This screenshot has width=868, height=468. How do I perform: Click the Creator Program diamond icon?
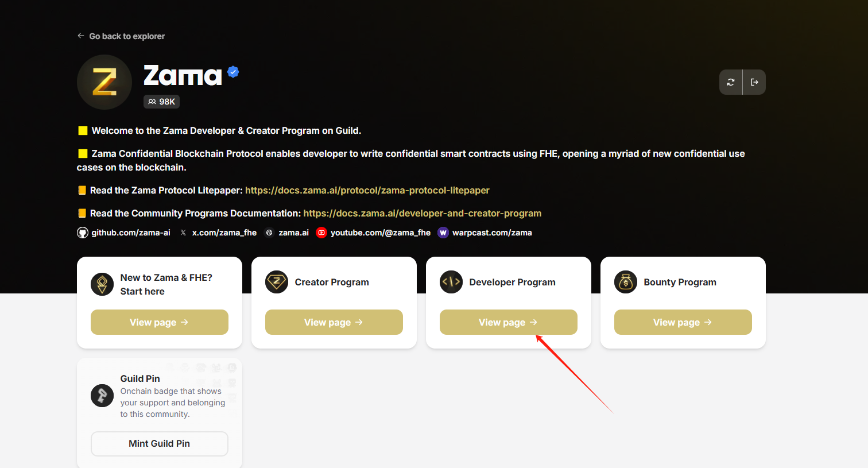click(277, 282)
